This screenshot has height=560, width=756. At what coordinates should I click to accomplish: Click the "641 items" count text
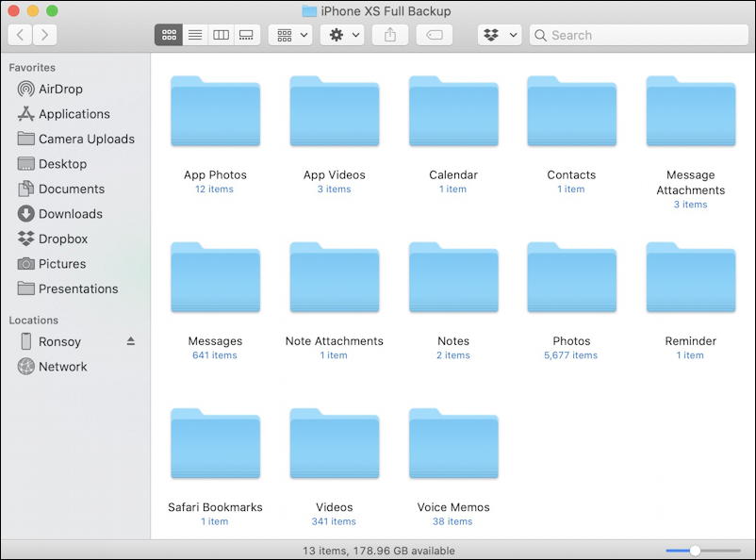point(215,355)
